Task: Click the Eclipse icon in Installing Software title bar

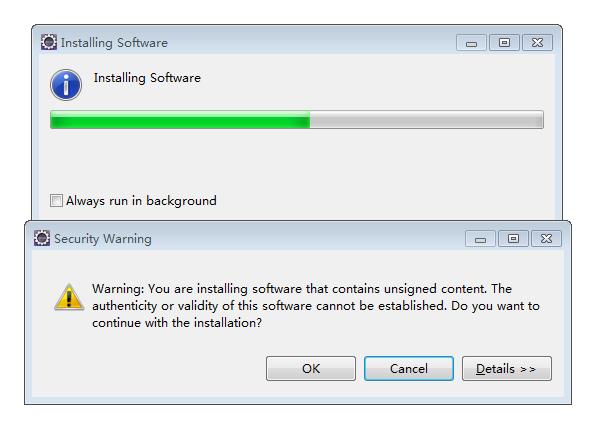Action: pos(49,42)
